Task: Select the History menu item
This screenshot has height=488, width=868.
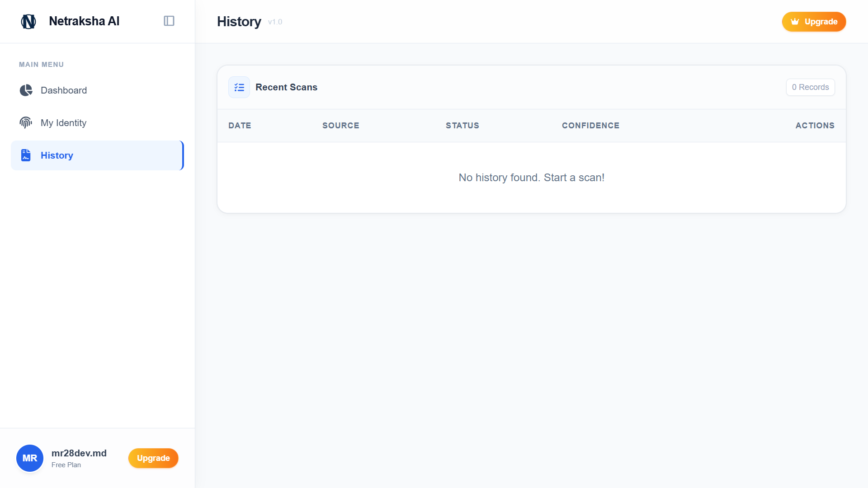Action: [57, 155]
